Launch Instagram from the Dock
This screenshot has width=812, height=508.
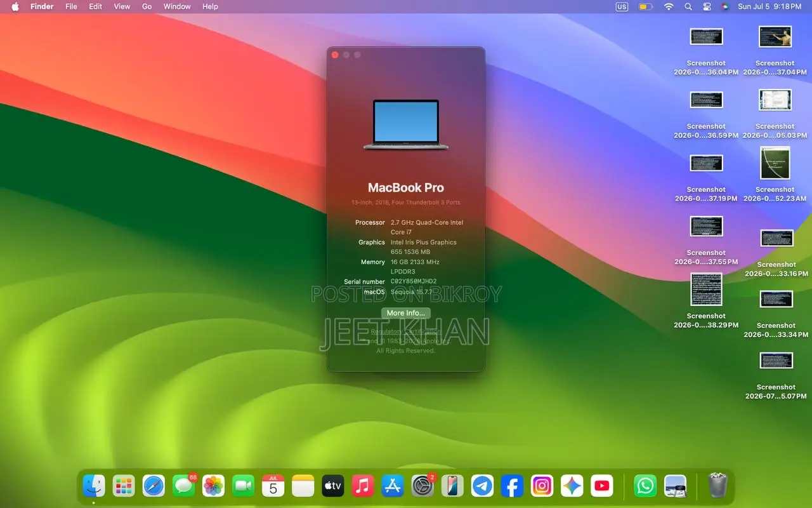[x=542, y=486]
